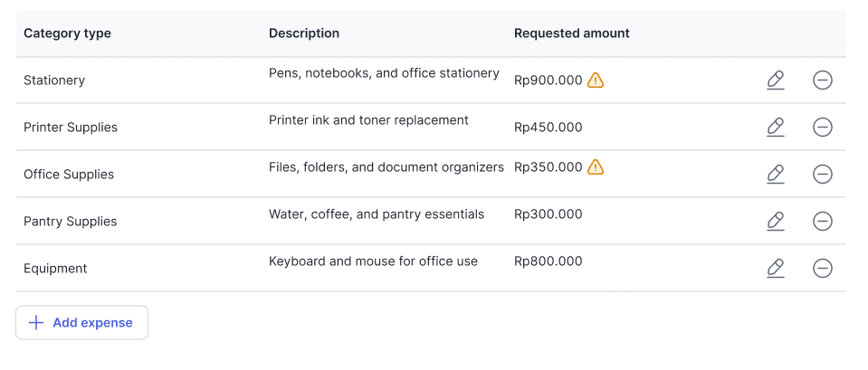Delete the Equipment expense row

[822, 269]
